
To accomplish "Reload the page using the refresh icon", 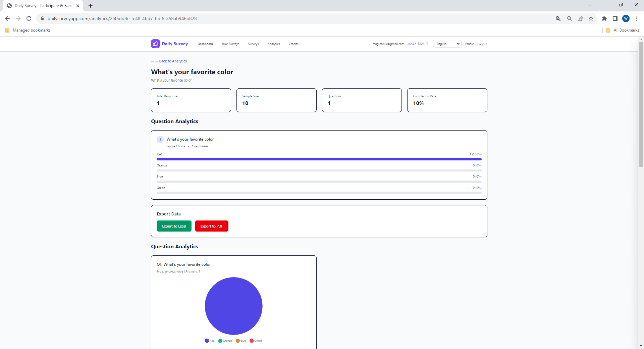I will 29,18.
